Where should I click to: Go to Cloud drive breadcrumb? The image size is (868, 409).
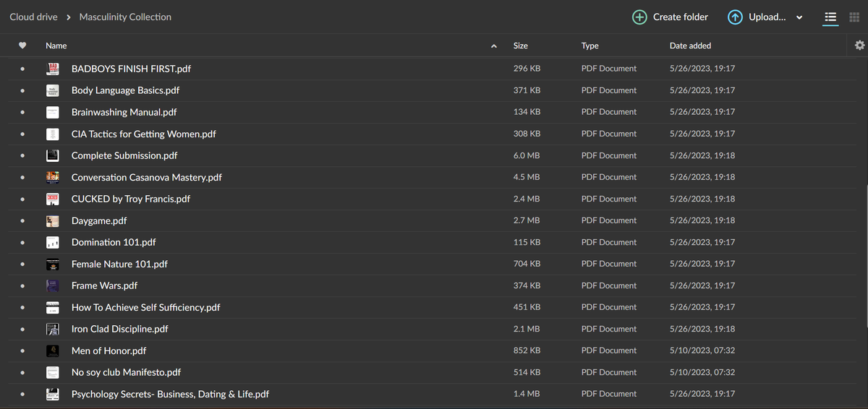pos(33,17)
